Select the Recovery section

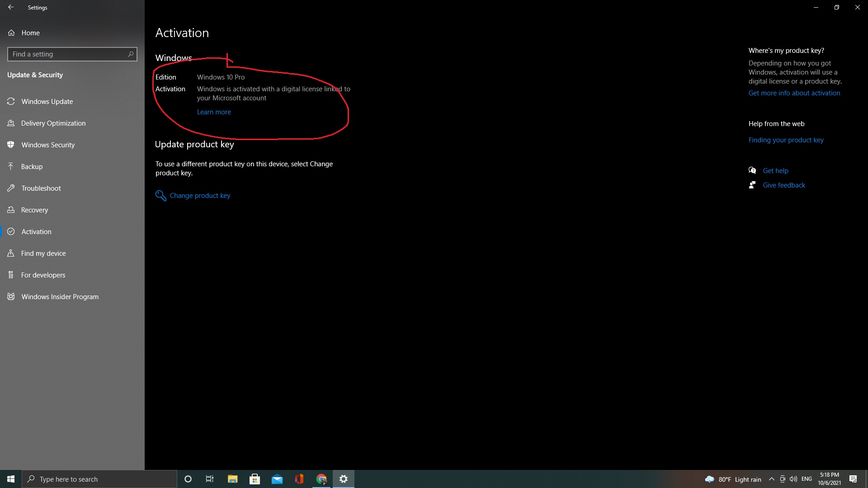(x=72, y=210)
